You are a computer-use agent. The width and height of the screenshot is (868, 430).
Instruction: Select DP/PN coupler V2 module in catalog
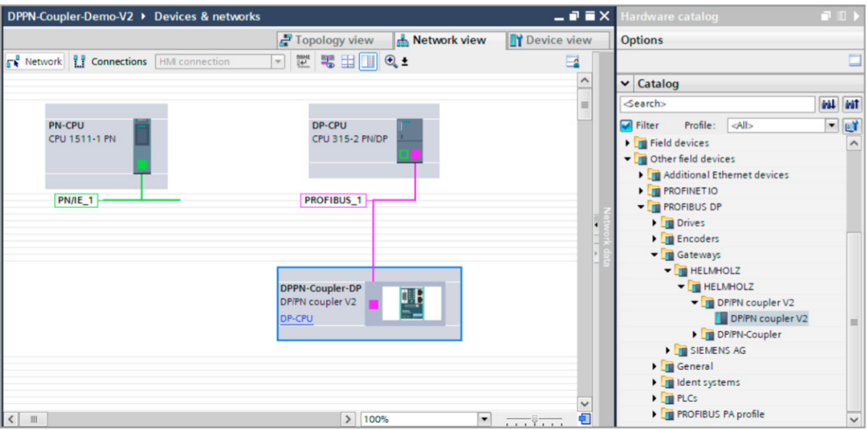pos(768,319)
